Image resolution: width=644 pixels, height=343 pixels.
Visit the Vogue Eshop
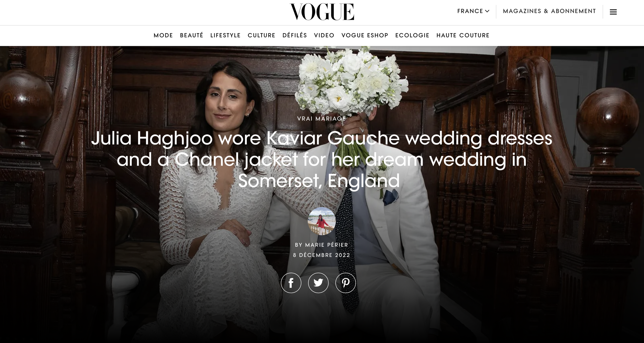[365, 35]
